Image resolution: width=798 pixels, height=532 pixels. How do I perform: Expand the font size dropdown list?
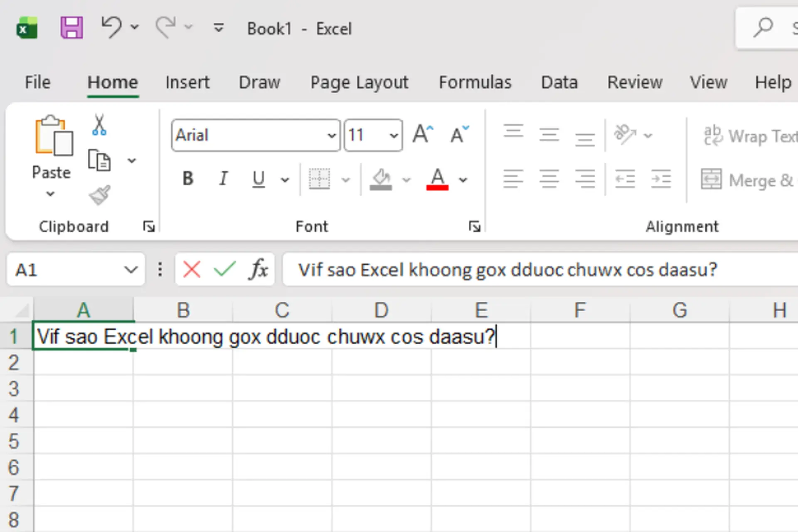[x=394, y=135]
